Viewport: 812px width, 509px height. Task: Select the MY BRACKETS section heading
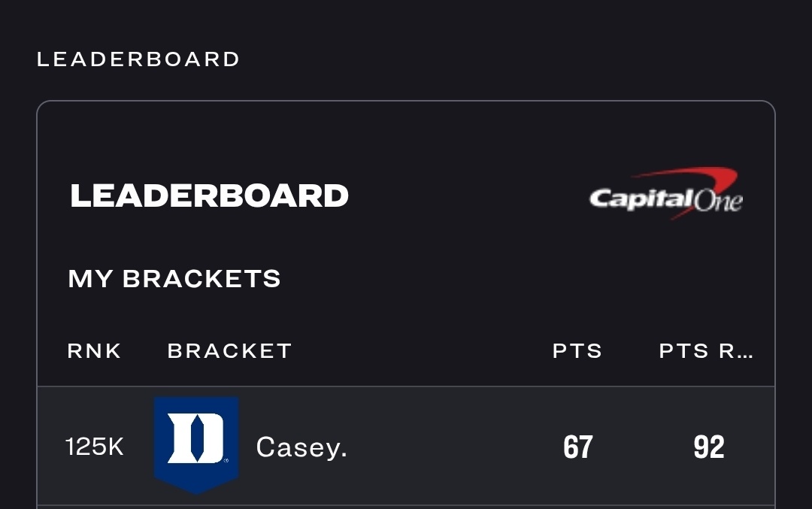[x=174, y=279]
